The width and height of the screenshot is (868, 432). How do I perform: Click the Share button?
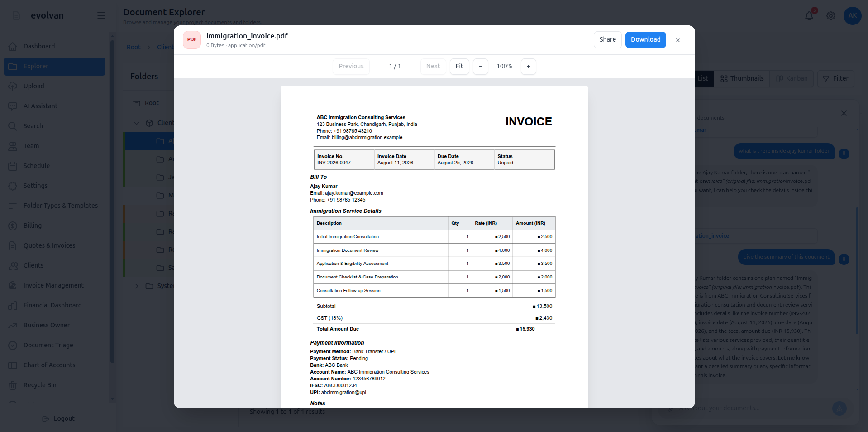(608, 40)
